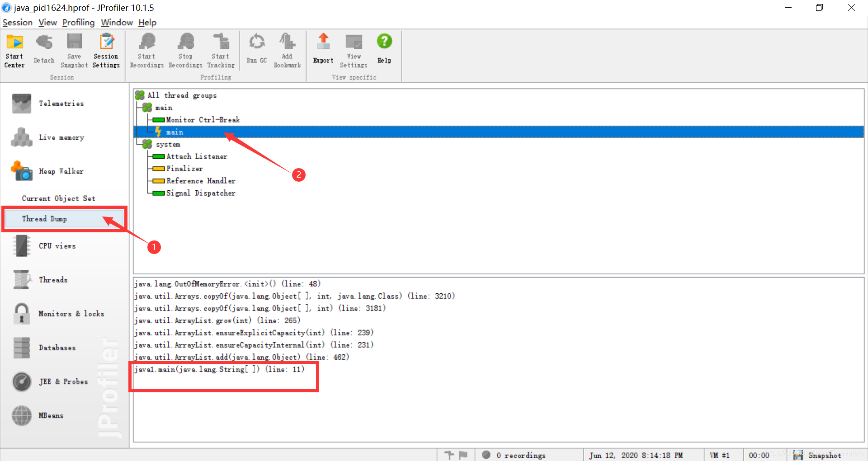This screenshot has height=461, width=868.
Task: Open View Settings
Action: [x=354, y=51]
